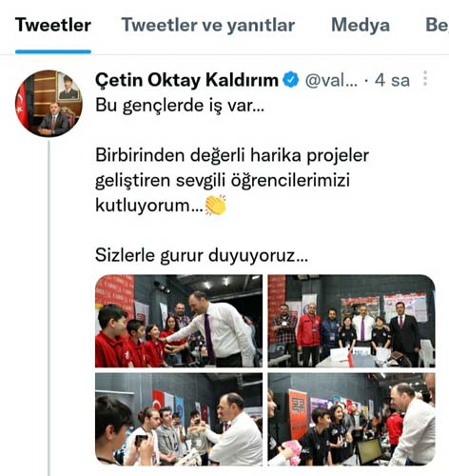
Task: Click the tweet text 'Bu gençlerde iş var...'
Action: [x=180, y=106]
